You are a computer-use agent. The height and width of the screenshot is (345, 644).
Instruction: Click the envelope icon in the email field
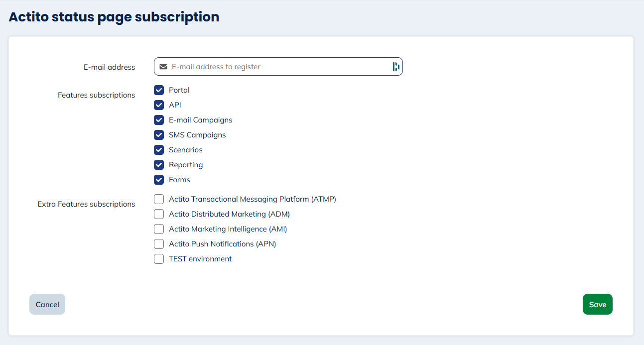pos(163,66)
